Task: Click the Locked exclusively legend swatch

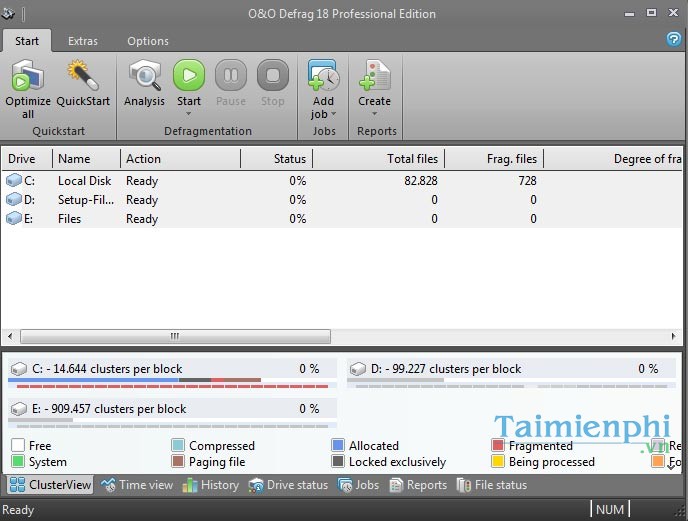Action: pos(338,461)
